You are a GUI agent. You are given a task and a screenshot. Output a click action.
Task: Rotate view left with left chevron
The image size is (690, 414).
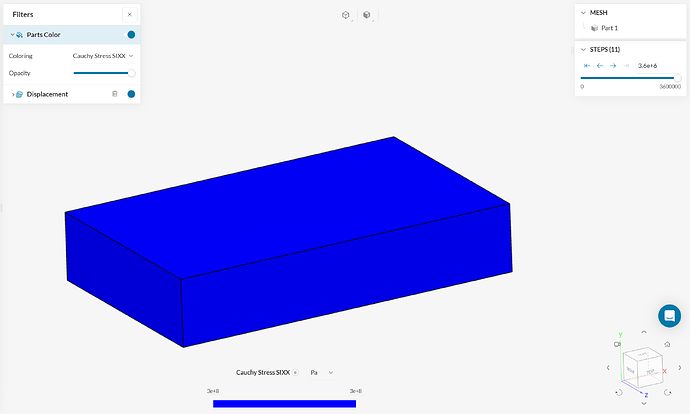[608, 367]
